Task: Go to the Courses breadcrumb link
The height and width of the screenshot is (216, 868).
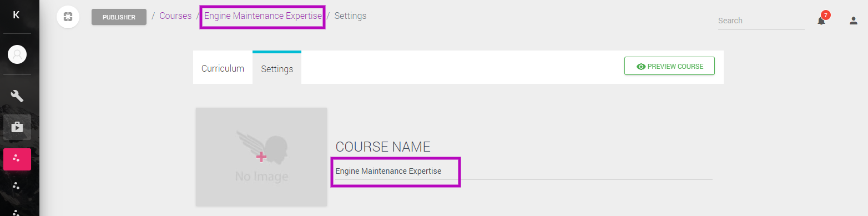Action: click(175, 16)
